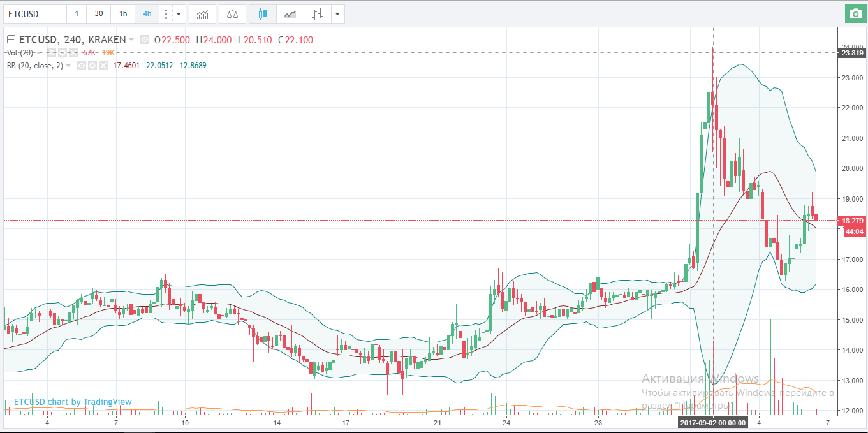Open the Indicators chart icon

click(x=202, y=13)
